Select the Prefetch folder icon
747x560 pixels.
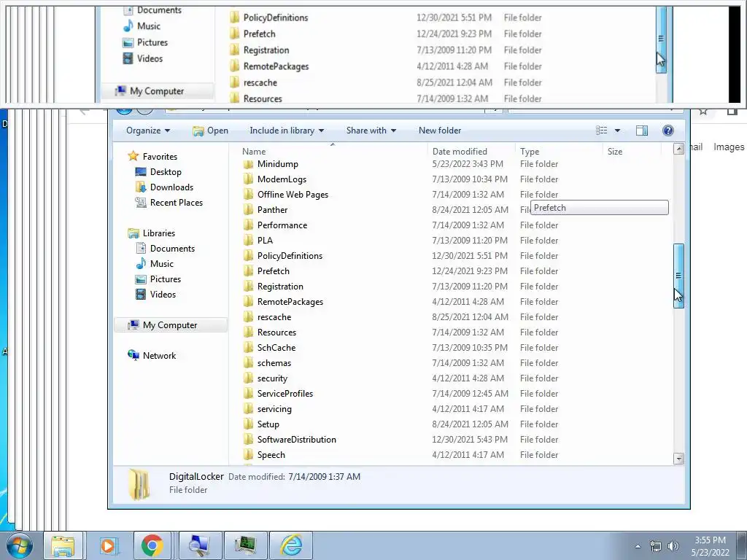point(248,271)
